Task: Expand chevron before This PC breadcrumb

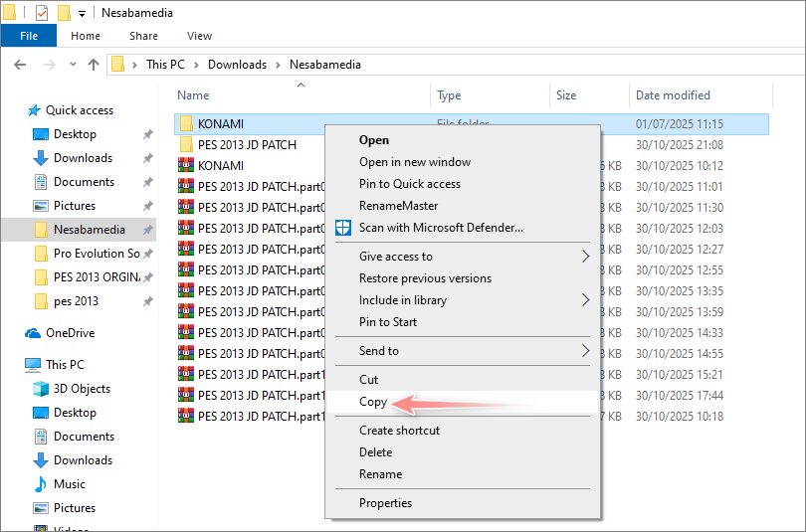Action: (134, 66)
